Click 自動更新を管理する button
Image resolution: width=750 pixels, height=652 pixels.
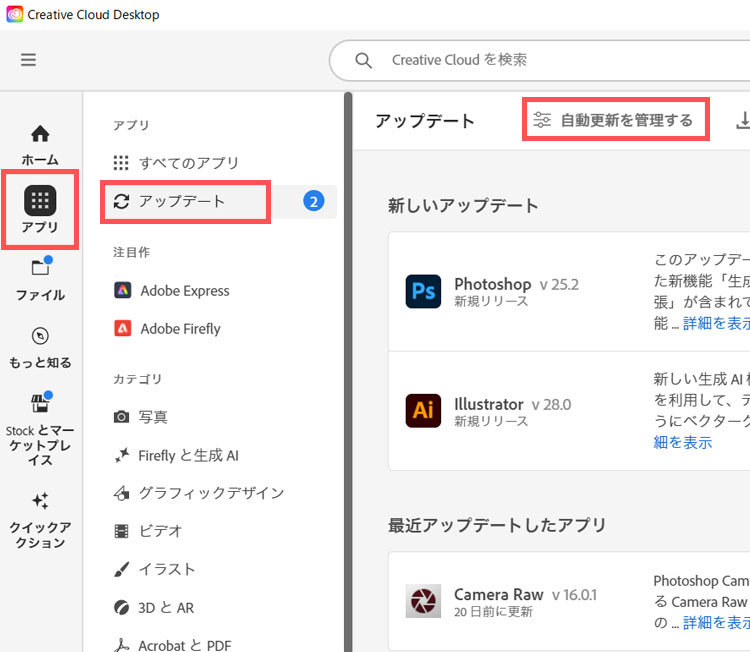pyautogui.click(x=616, y=120)
